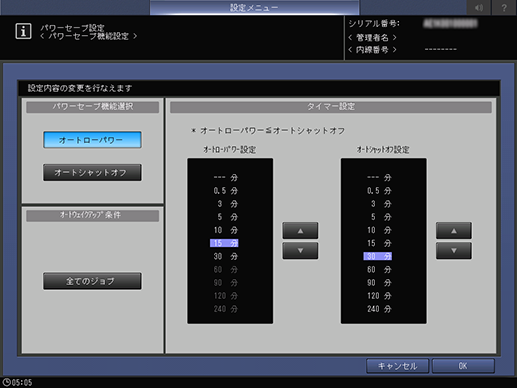517x388 pixels.
Task: Decrease auto low power timer with down arrow
Action: pyautogui.click(x=300, y=251)
